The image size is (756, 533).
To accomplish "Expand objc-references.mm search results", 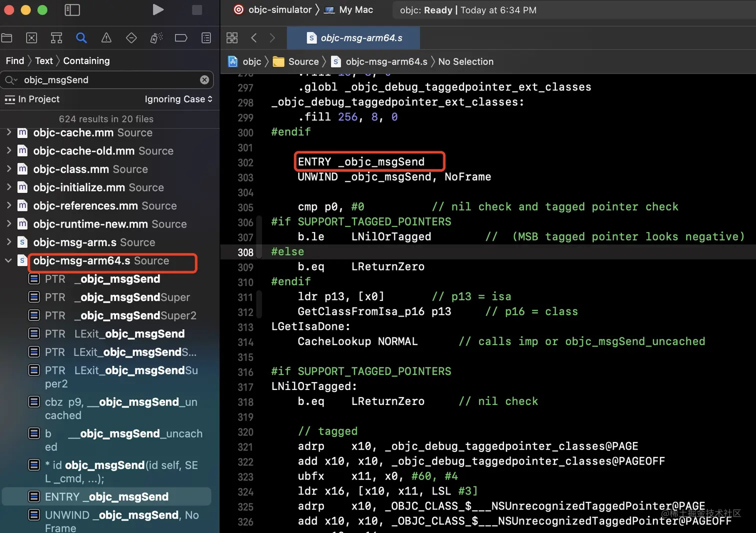I will tap(8, 205).
